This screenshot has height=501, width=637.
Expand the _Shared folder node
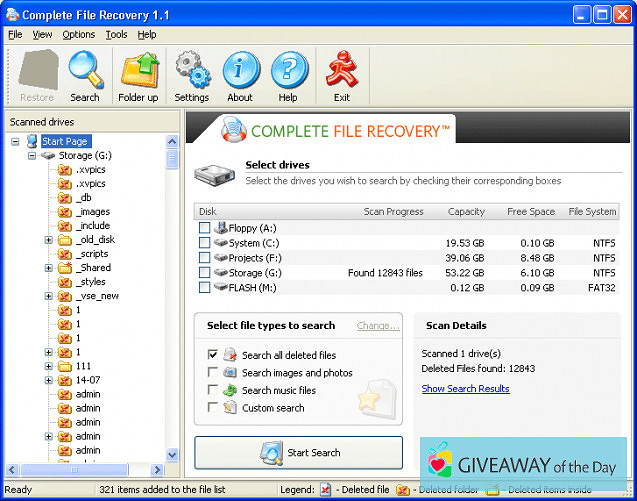[48, 268]
